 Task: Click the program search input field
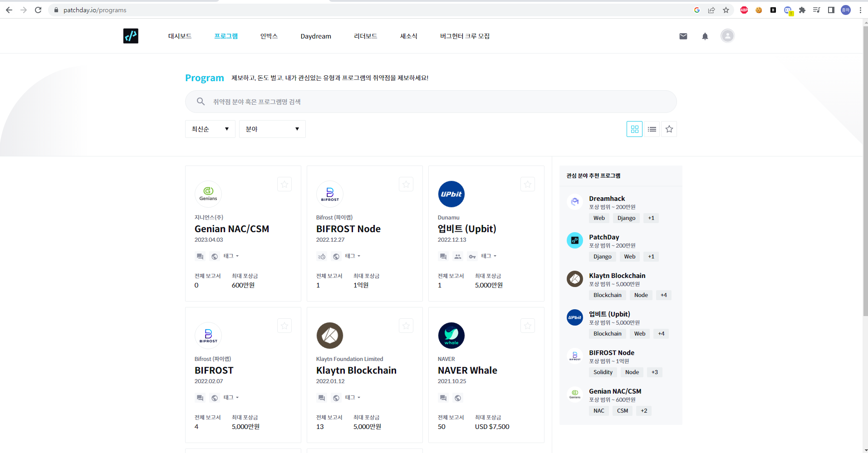(x=431, y=102)
